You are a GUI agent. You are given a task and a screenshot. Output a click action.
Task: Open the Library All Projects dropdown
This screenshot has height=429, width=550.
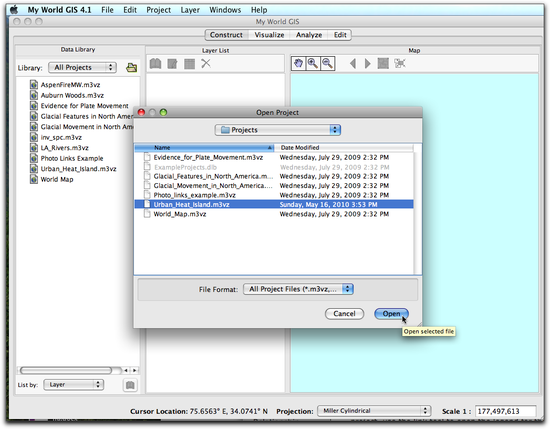[x=82, y=67]
